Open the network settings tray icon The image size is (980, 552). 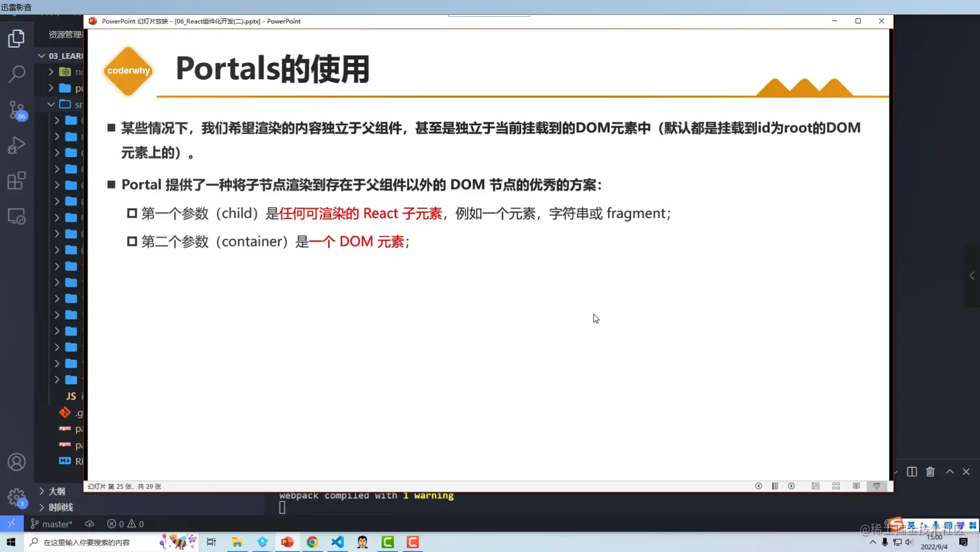pyautogui.click(x=897, y=542)
